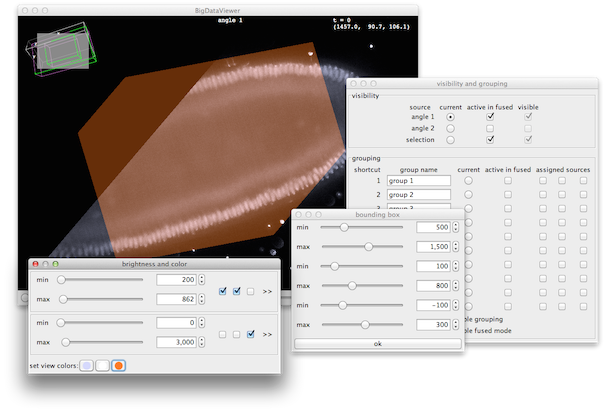Toggle third checkbox in second brightness group
This screenshot has height=413, width=605.
click(250, 334)
